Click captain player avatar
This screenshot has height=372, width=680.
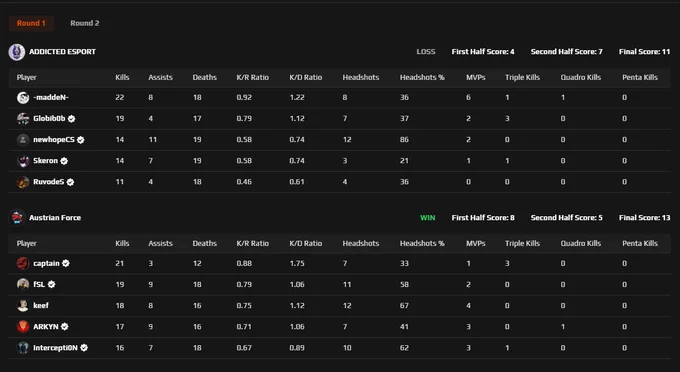pyautogui.click(x=23, y=263)
